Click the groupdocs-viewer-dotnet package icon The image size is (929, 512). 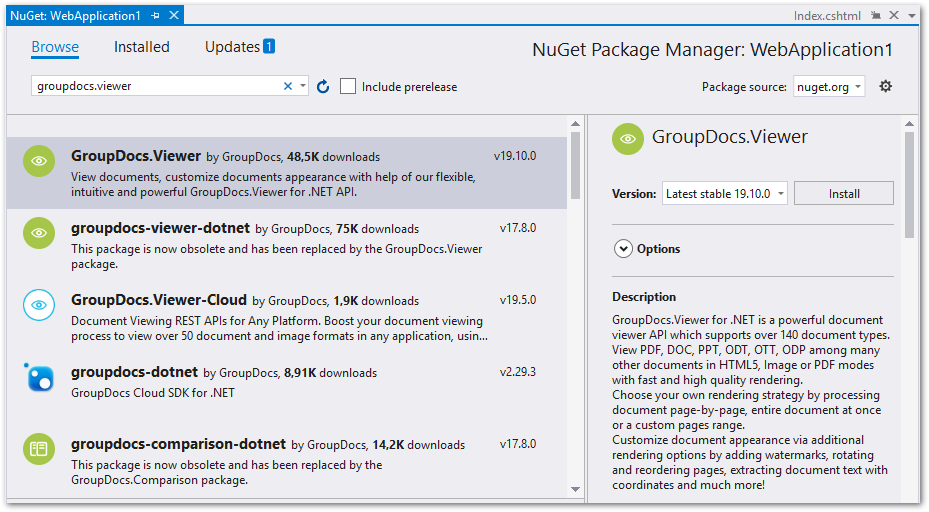tap(38, 233)
